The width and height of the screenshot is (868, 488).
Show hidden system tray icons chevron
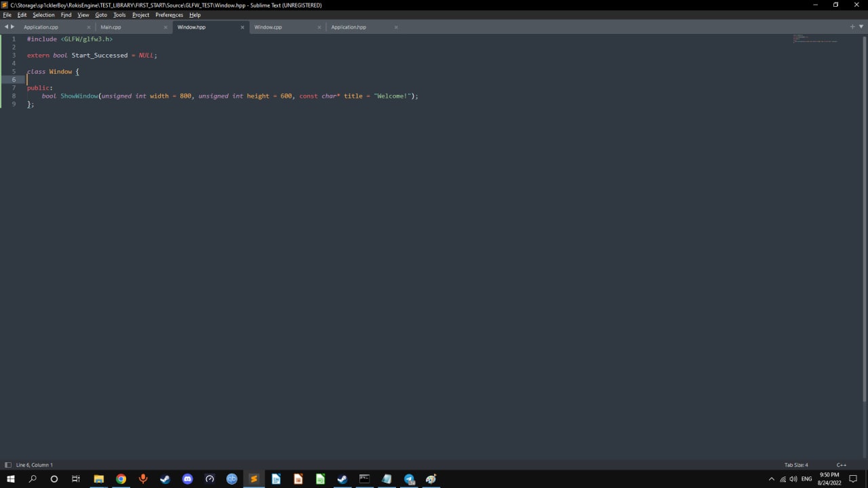(x=771, y=479)
